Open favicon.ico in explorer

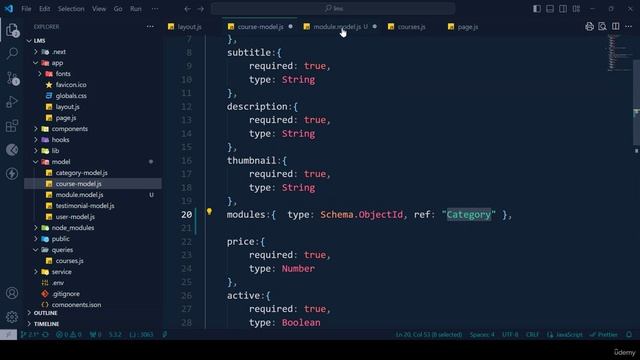[71, 84]
